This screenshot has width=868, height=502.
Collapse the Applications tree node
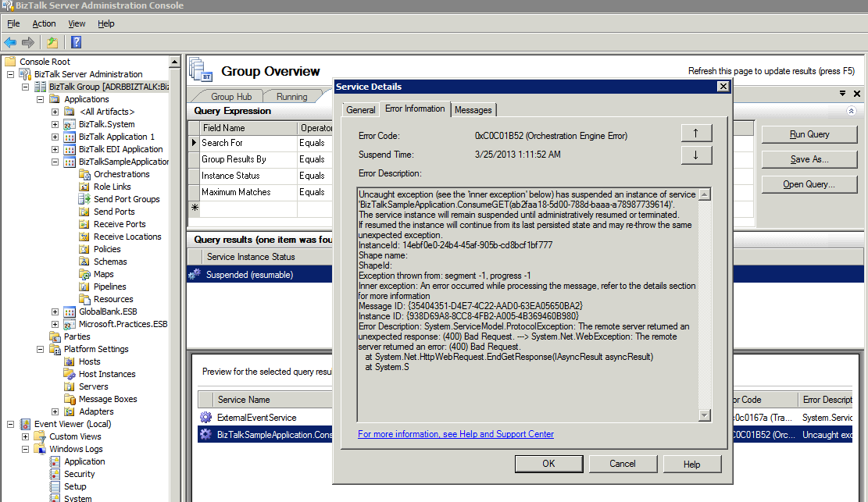41,99
